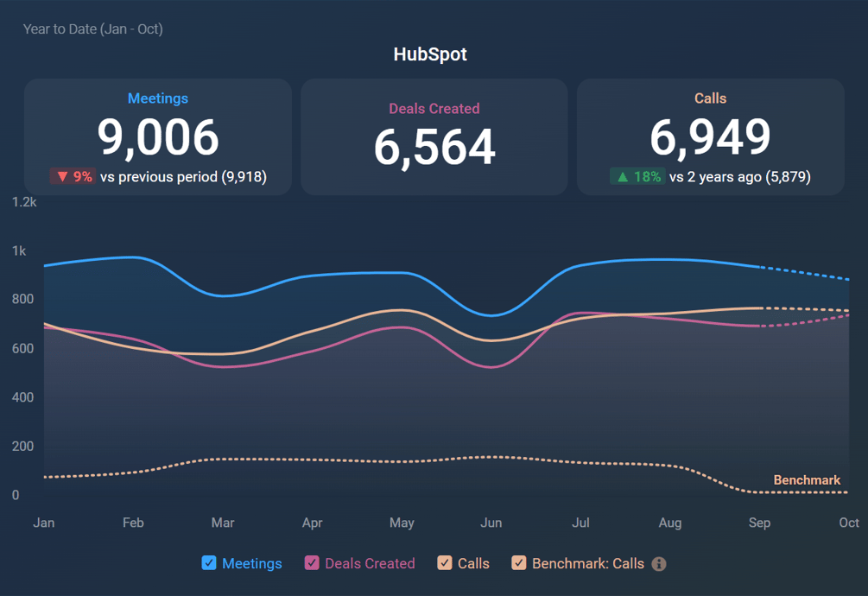Click the red 9% decrease badge
The height and width of the screenshot is (596, 868).
[73, 177]
